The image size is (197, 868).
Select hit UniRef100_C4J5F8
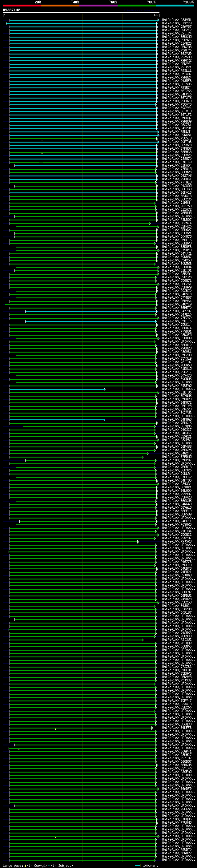click(177, 81)
